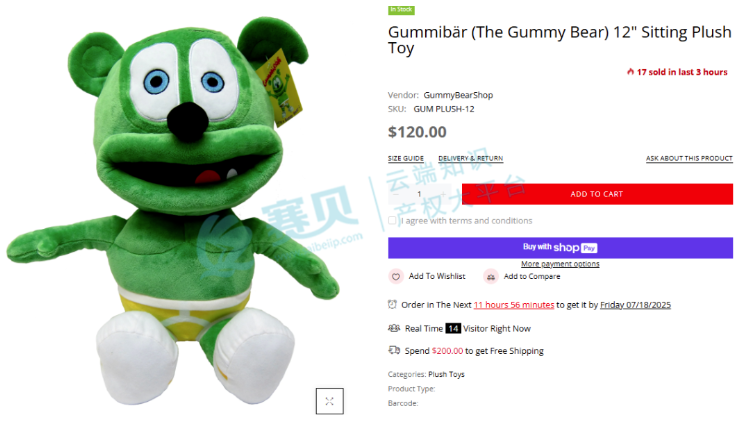
Task: Decrease quantity with the minus button
Action: tap(396, 194)
